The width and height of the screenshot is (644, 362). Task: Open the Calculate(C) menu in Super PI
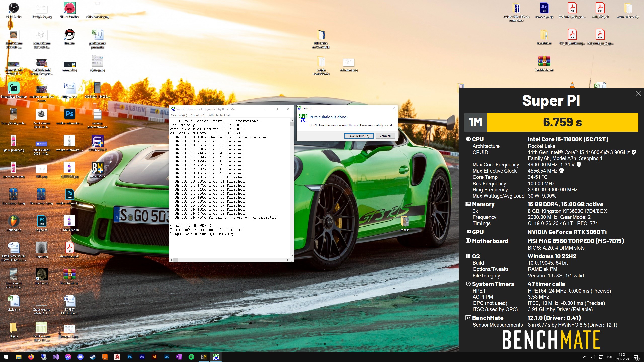pos(179,115)
